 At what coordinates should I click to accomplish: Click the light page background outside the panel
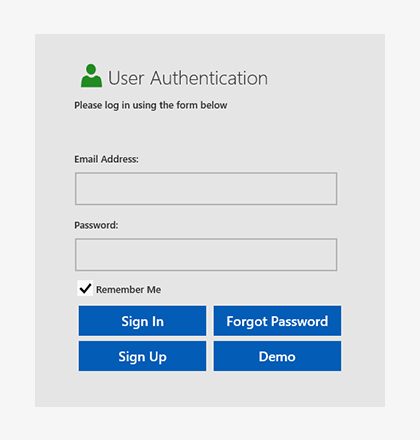coord(210,17)
